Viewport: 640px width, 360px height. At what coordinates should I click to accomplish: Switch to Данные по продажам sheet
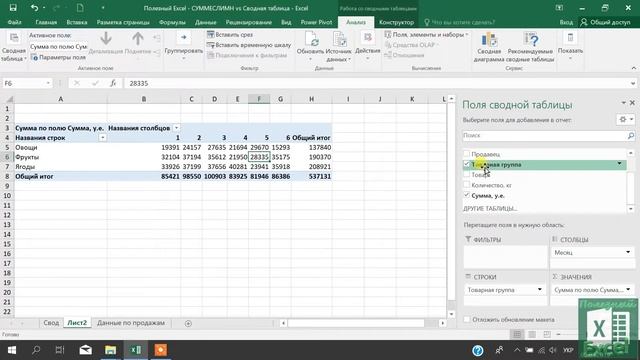tap(131, 323)
